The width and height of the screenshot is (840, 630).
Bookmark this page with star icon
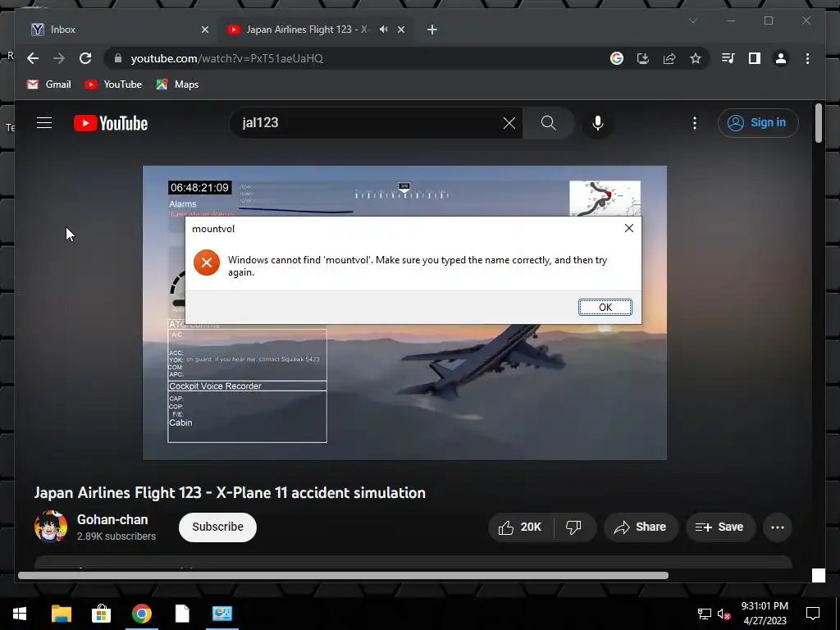(x=696, y=58)
